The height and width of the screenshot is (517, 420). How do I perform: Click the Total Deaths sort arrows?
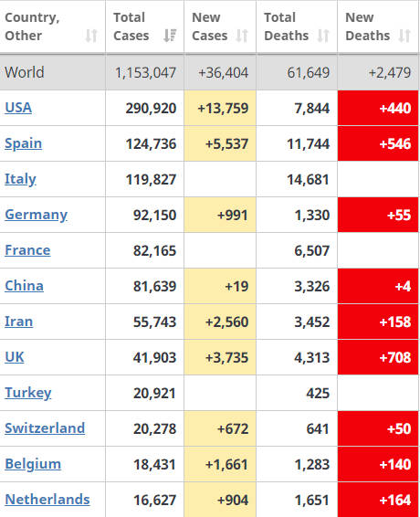[x=323, y=36]
